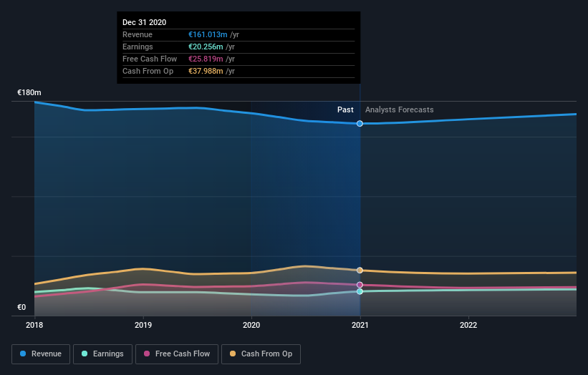Viewport: 588px width, 375px height.
Task: Click the €0 y-axis label
Action: 21,307
